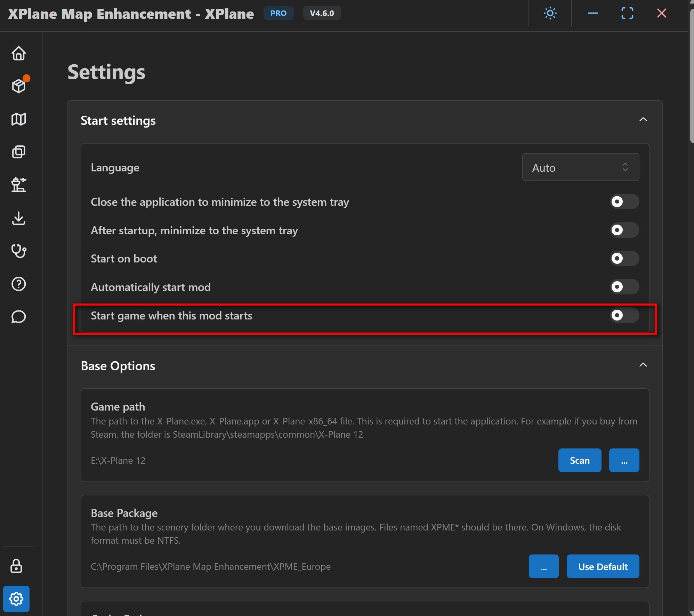Minimize the XPlane Map Enhancement window
Screen dimensions: 694x616
593,13
